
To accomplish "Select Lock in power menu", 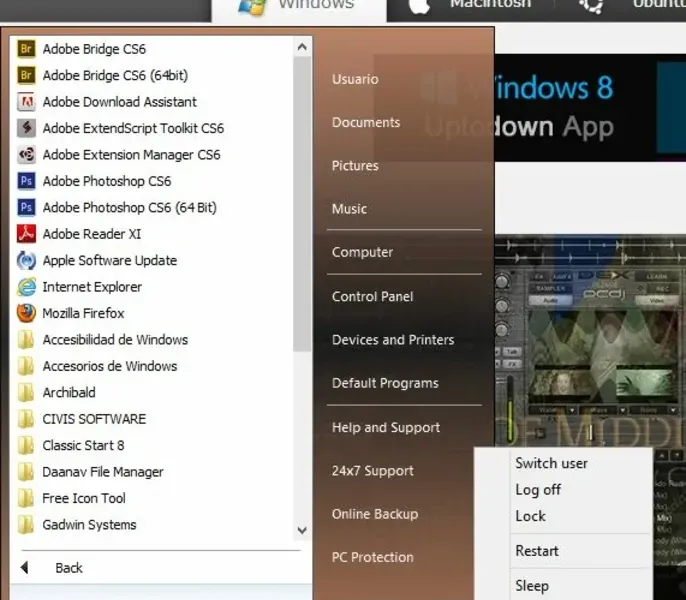I will pyautogui.click(x=530, y=516).
